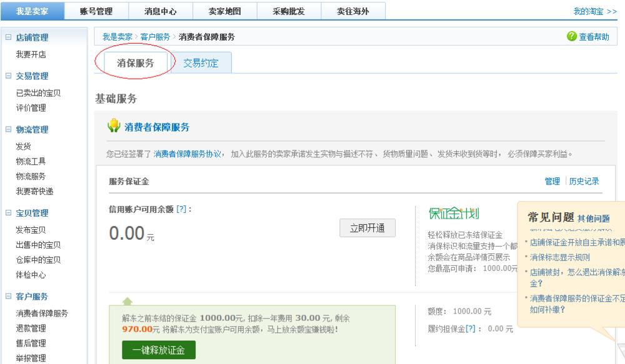625x364 pixels.
Task: Open FAQ about 店铺保证金开放自主承诺
Action: pyautogui.click(x=577, y=242)
